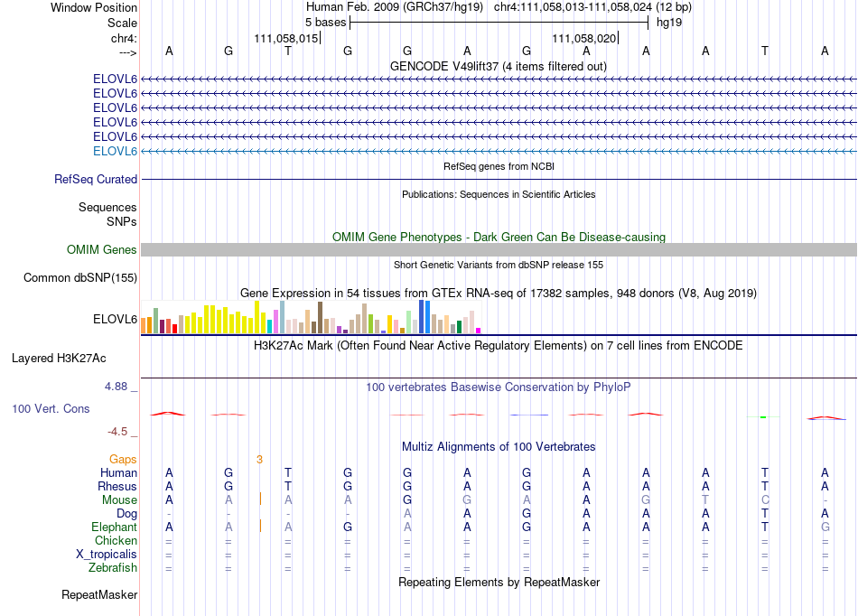The width and height of the screenshot is (858, 616).
Task: Select the Mouse alignment row label
Action: coord(119,500)
